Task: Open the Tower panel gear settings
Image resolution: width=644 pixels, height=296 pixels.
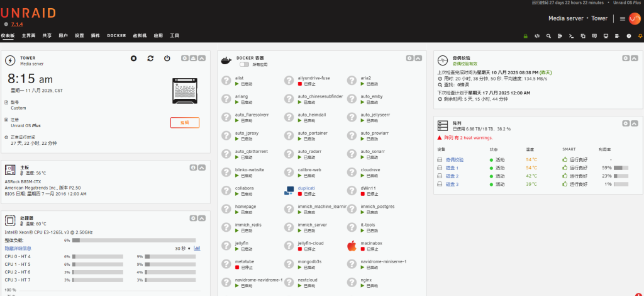Action: tap(185, 59)
